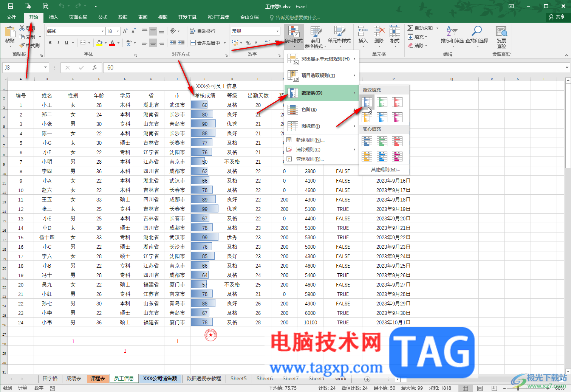The height and width of the screenshot is (392, 571).
Task: Expand the Fill (填充) dropdown
Action: click(x=426, y=37)
